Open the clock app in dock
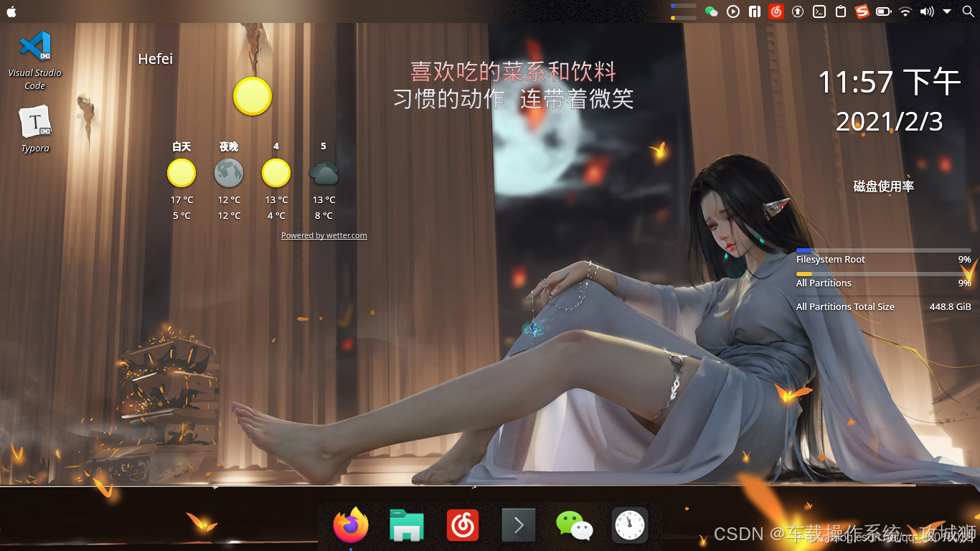This screenshot has width=980, height=551. [630, 526]
